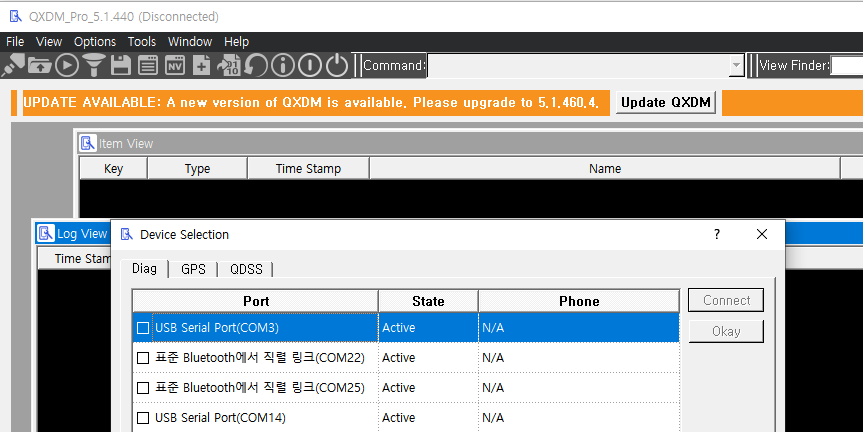
Task: Check the USB Serial Port(COM3) checkbox
Action: [x=143, y=328]
